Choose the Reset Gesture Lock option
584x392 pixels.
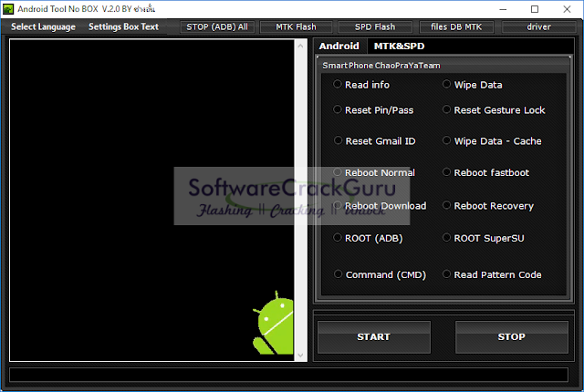point(494,110)
